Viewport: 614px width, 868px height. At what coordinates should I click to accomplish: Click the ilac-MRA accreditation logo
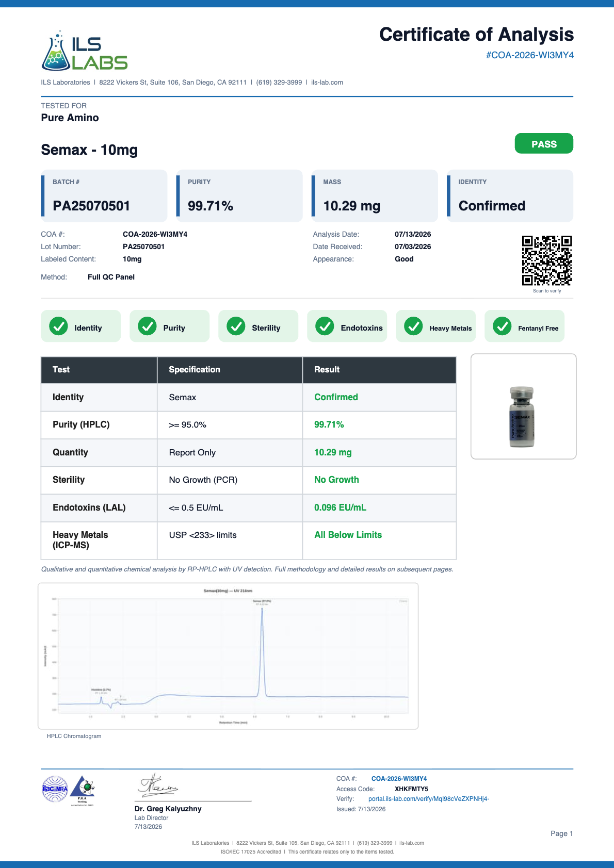55,789
